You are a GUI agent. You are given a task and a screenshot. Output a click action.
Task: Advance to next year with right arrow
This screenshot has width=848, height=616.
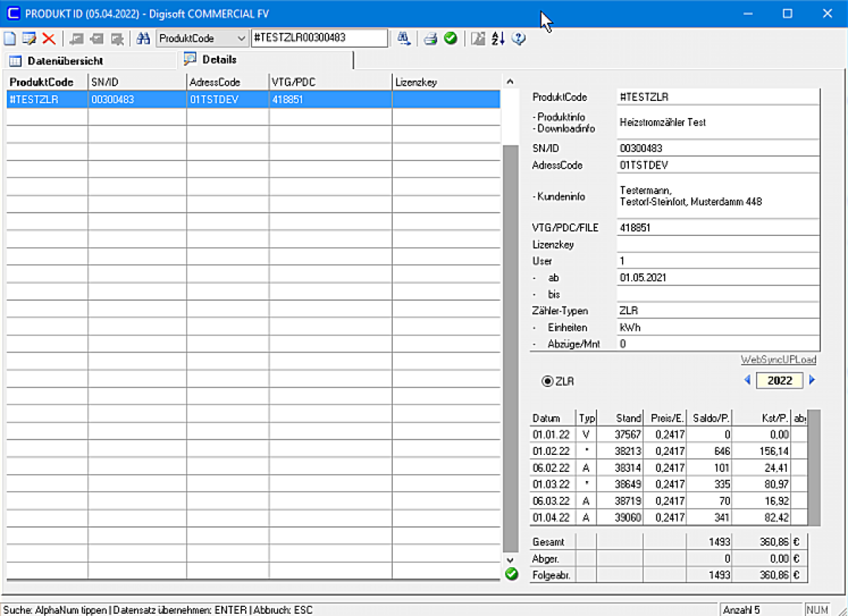(812, 380)
